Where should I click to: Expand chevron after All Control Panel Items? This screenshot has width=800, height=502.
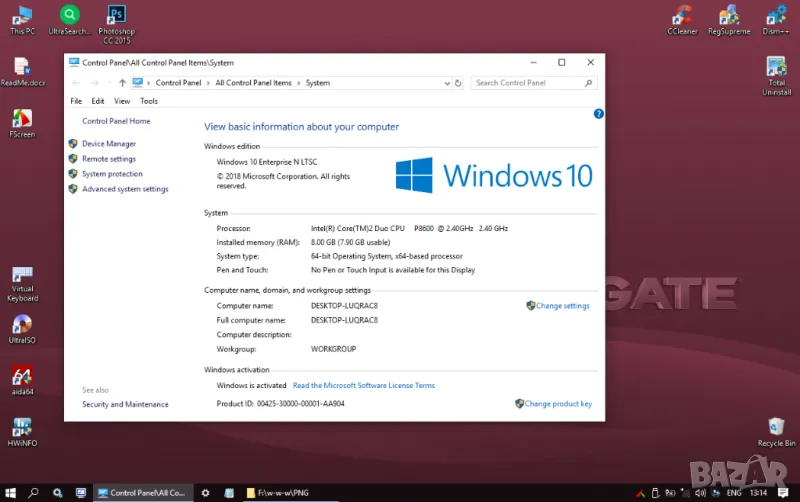tap(299, 83)
